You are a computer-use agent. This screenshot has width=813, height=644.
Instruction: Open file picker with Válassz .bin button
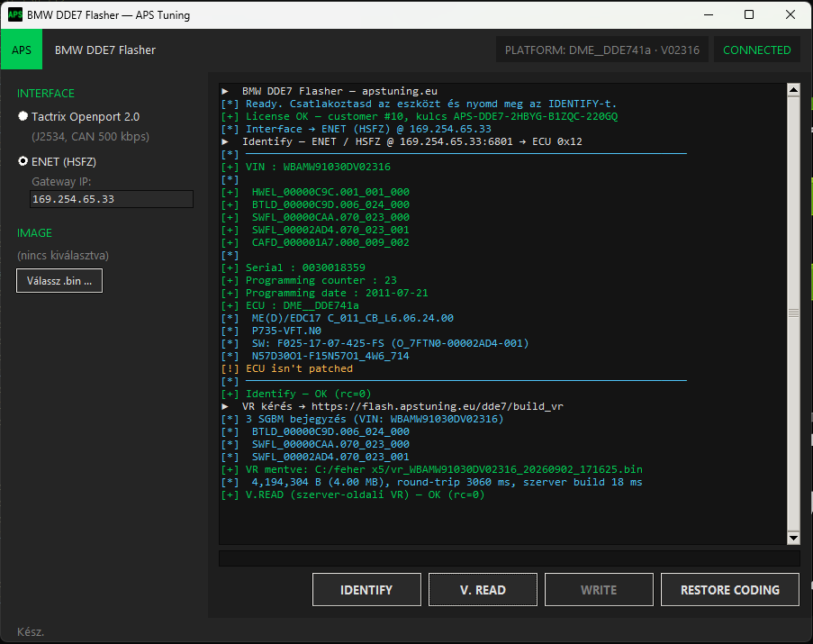click(x=59, y=280)
